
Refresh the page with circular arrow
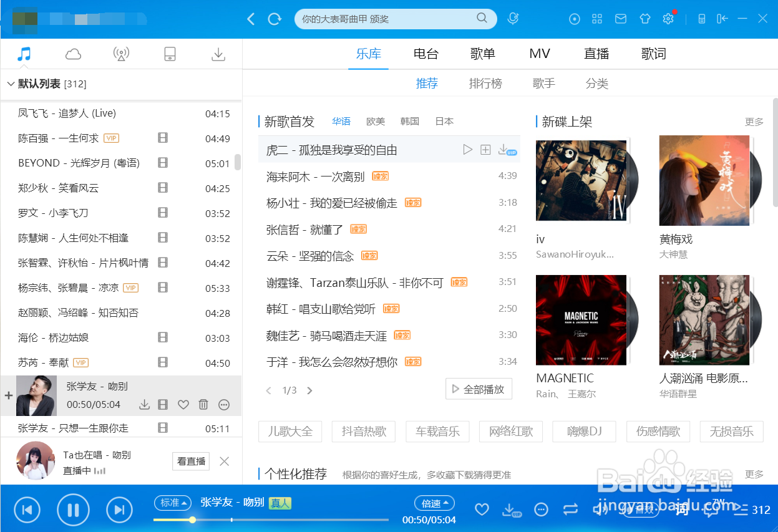pyautogui.click(x=275, y=19)
